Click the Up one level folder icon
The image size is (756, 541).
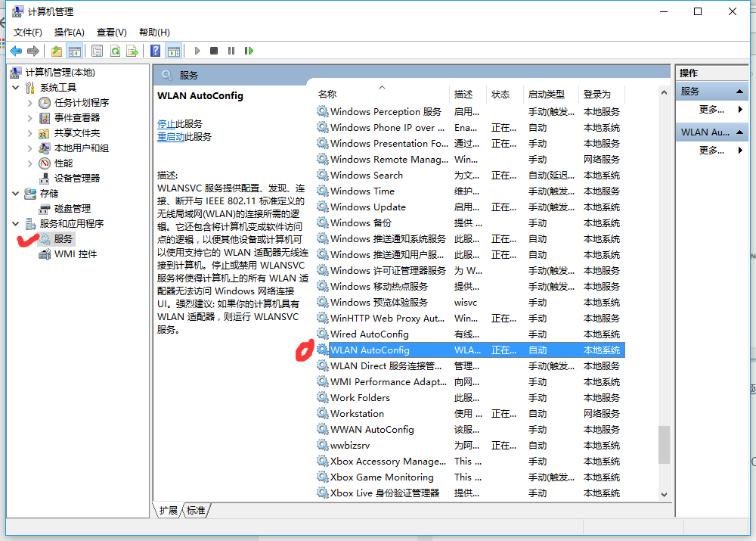coord(57,51)
